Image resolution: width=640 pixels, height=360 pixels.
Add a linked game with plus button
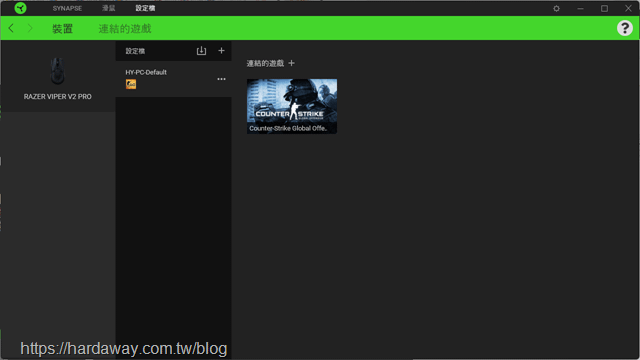291,63
